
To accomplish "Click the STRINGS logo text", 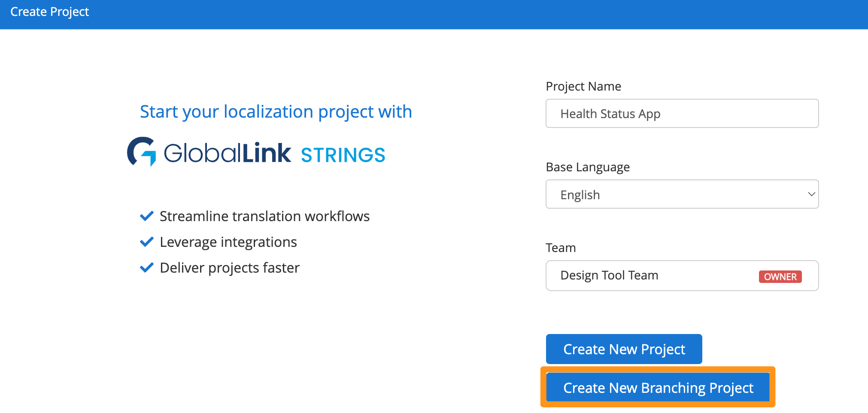I will click(x=343, y=155).
